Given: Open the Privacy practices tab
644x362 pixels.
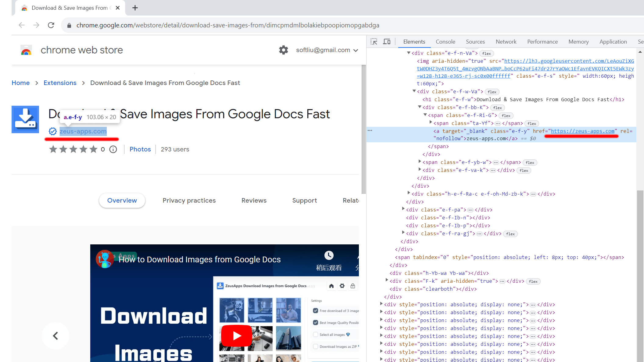Looking at the screenshot, I should click(189, 201).
